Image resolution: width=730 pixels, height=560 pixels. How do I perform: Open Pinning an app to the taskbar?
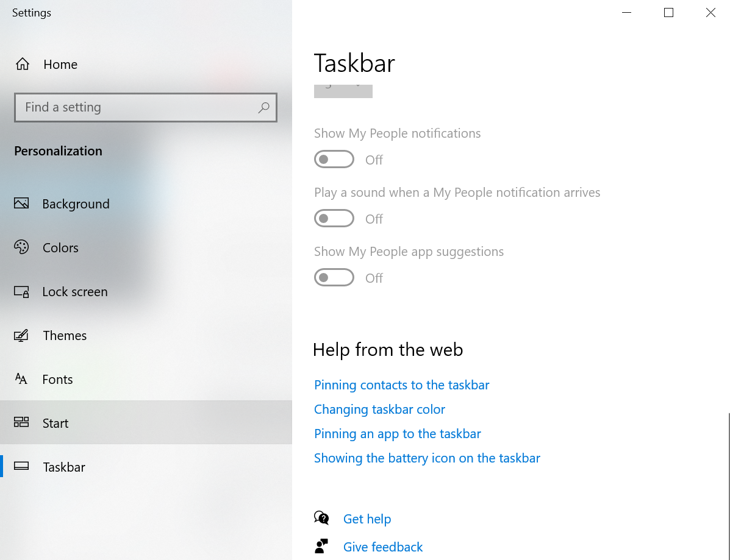coord(397,433)
